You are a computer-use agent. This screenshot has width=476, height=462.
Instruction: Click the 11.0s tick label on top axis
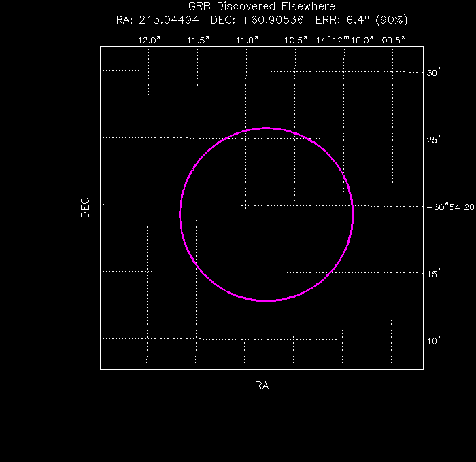[x=247, y=40]
